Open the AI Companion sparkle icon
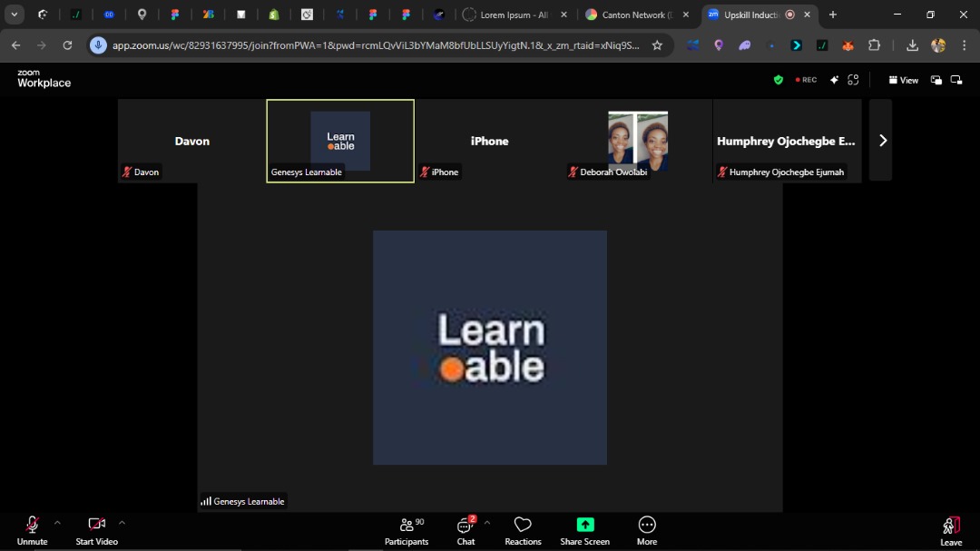 point(834,80)
